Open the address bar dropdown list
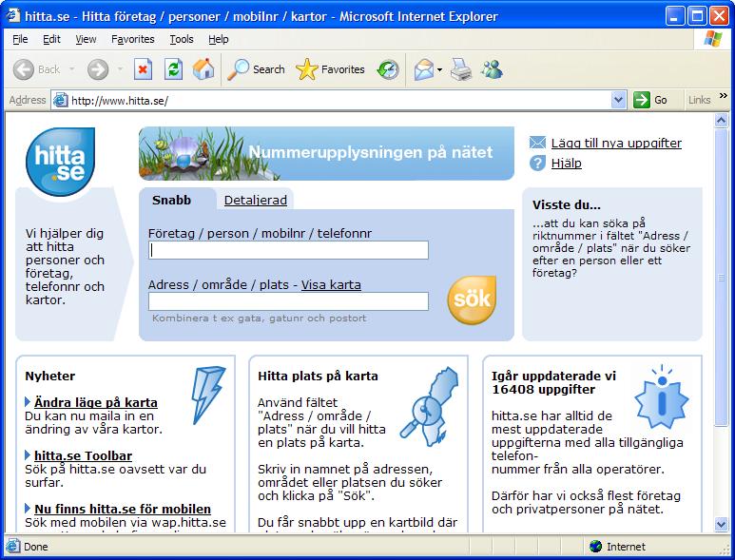The height and width of the screenshot is (560, 735). pyautogui.click(x=619, y=100)
